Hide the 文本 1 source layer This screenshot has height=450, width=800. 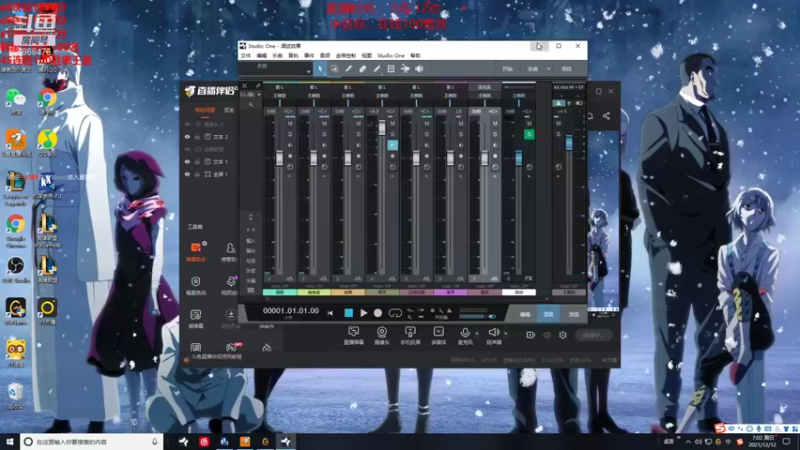[x=187, y=162]
